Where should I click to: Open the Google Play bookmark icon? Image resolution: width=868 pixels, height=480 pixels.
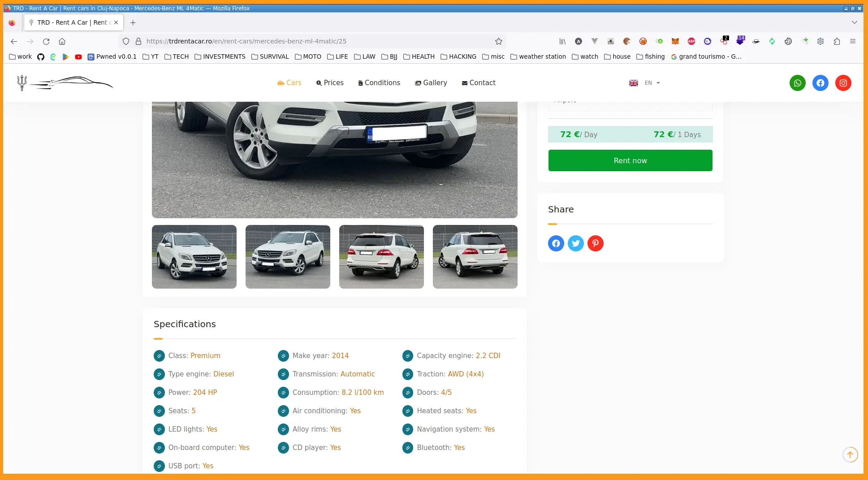click(x=65, y=57)
